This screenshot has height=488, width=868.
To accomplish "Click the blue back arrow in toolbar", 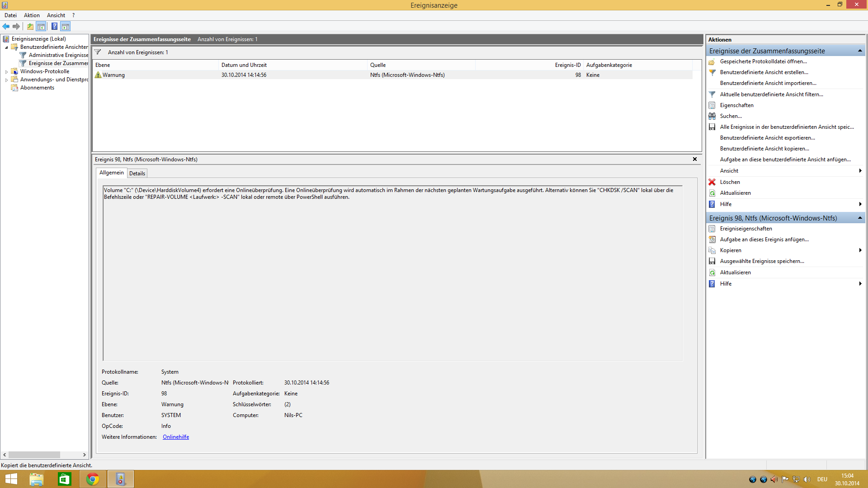I will coord(6,26).
